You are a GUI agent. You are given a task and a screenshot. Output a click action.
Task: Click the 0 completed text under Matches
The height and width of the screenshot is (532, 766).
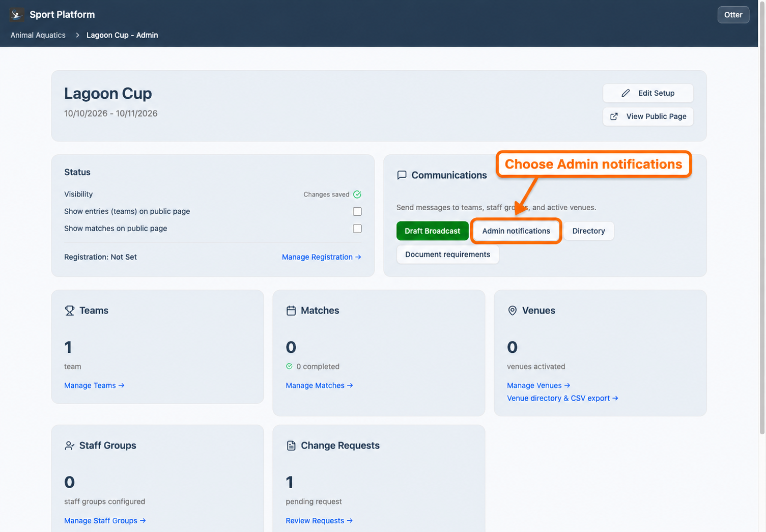pyautogui.click(x=318, y=367)
